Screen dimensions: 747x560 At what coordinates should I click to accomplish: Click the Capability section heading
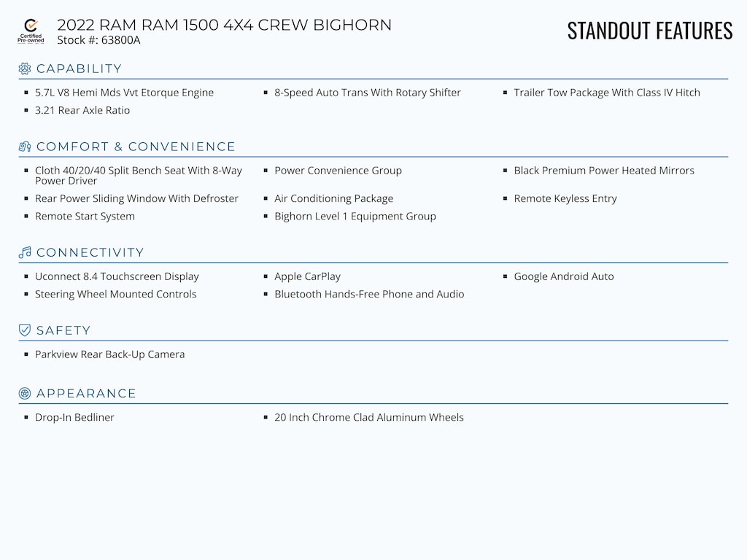click(79, 69)
